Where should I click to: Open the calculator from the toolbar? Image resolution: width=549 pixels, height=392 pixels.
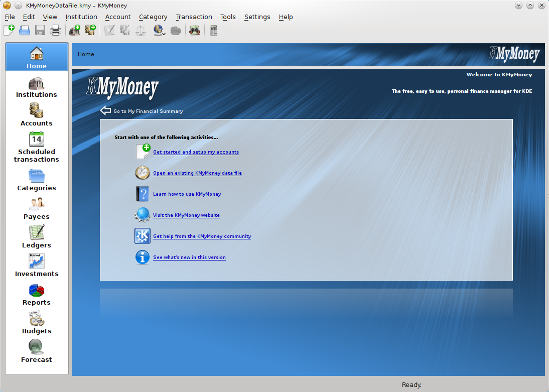214,31
